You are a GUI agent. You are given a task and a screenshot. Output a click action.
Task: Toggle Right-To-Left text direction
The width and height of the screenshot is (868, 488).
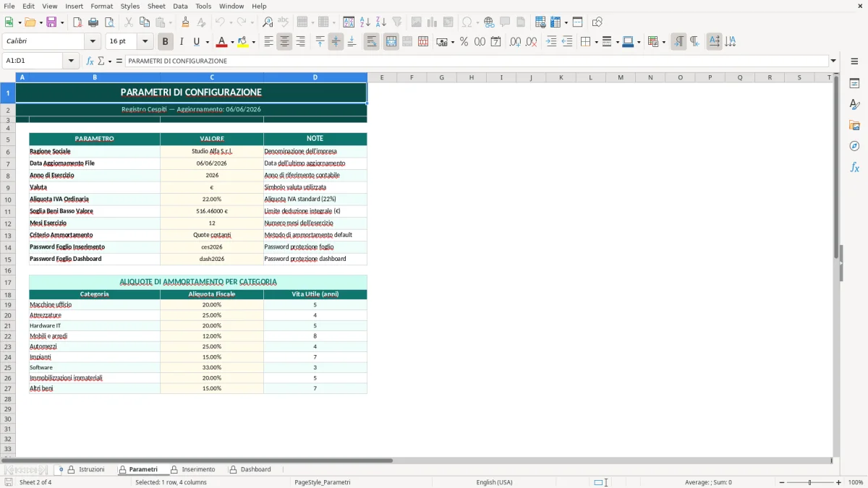[694, 42]
